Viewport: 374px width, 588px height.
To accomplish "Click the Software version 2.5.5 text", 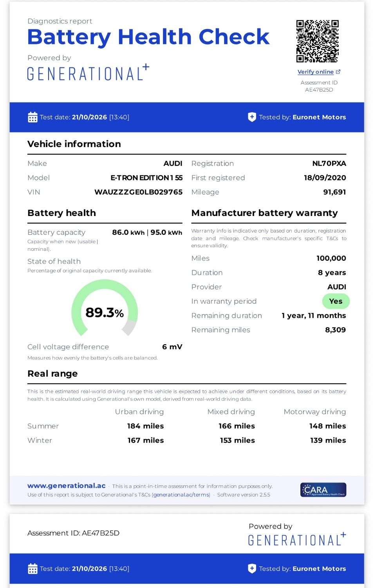I will 244,495.
